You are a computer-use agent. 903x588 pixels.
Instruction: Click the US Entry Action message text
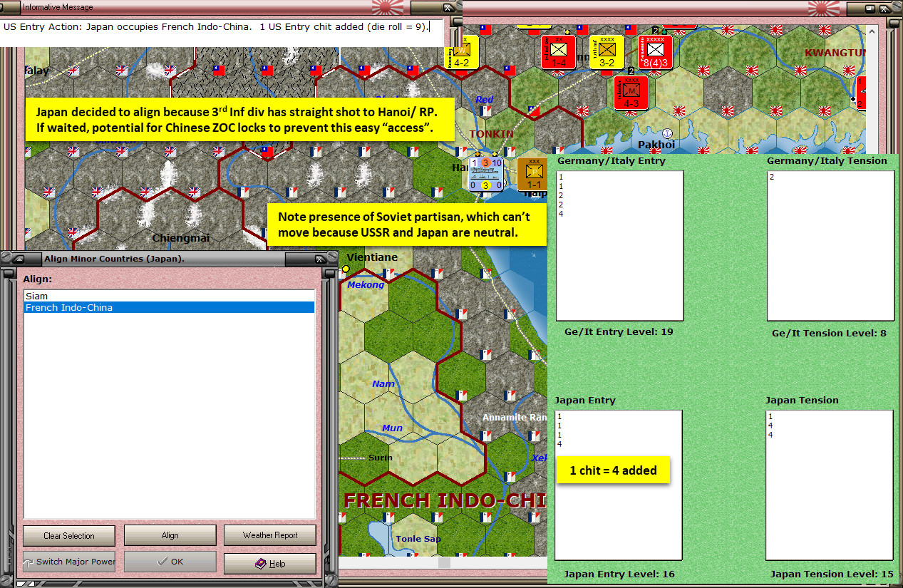pos(216,27)
